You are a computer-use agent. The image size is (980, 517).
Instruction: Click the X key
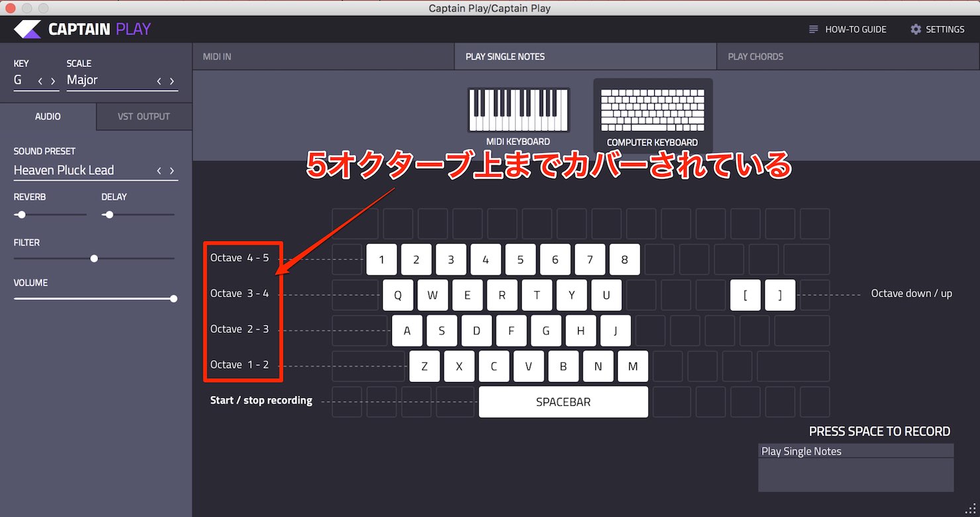460,366
